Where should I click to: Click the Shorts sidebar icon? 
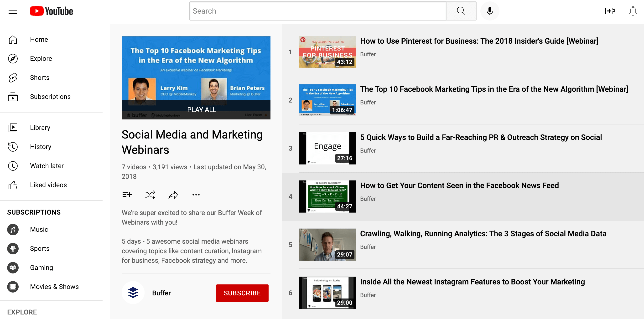click(x=13, y=78)
